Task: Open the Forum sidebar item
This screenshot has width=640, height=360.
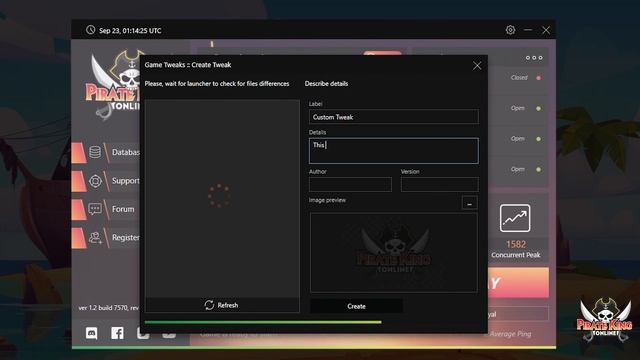Action: coord(106,209)
